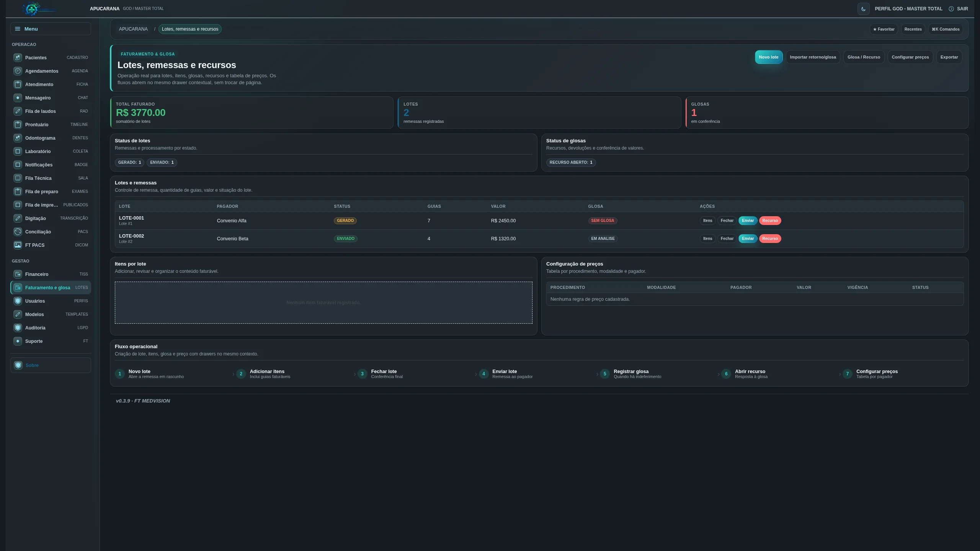The height and width of the screenshot is (551, 980).
Task: Click the Fila de impressão icon
Action: pos(18,205)
